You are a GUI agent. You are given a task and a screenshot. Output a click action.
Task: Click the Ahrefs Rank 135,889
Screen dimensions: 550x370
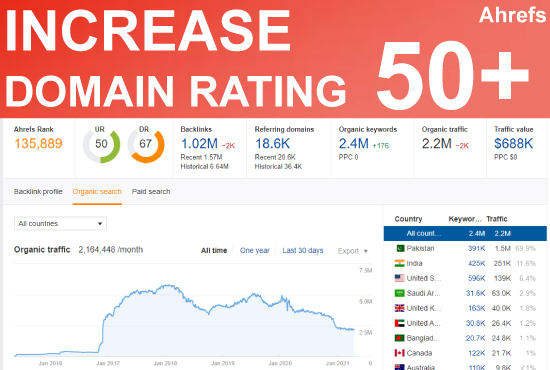(38, 143)
